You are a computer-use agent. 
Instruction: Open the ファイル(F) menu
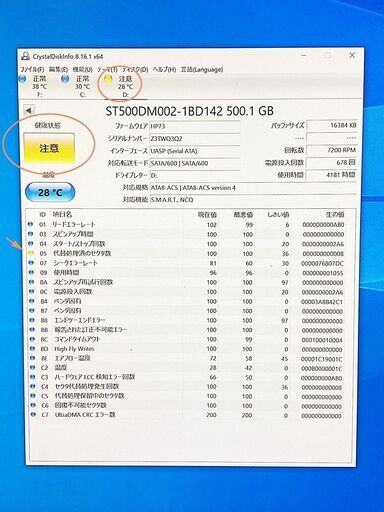click(x=32, y=70)
